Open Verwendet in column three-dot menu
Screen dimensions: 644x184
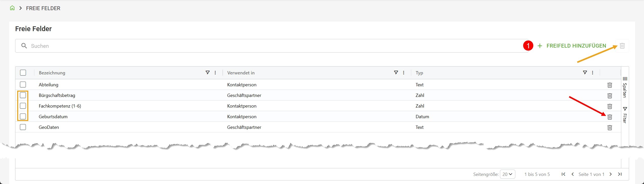(404, 73)
